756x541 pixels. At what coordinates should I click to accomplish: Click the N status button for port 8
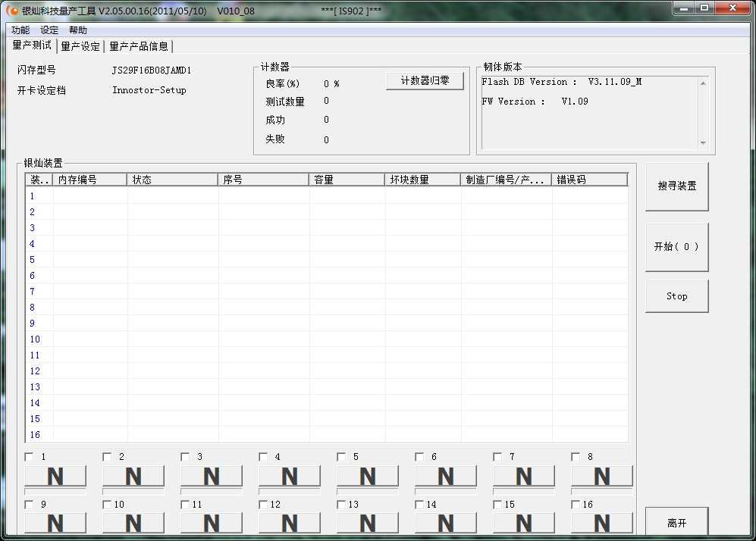tap(602, 476)
